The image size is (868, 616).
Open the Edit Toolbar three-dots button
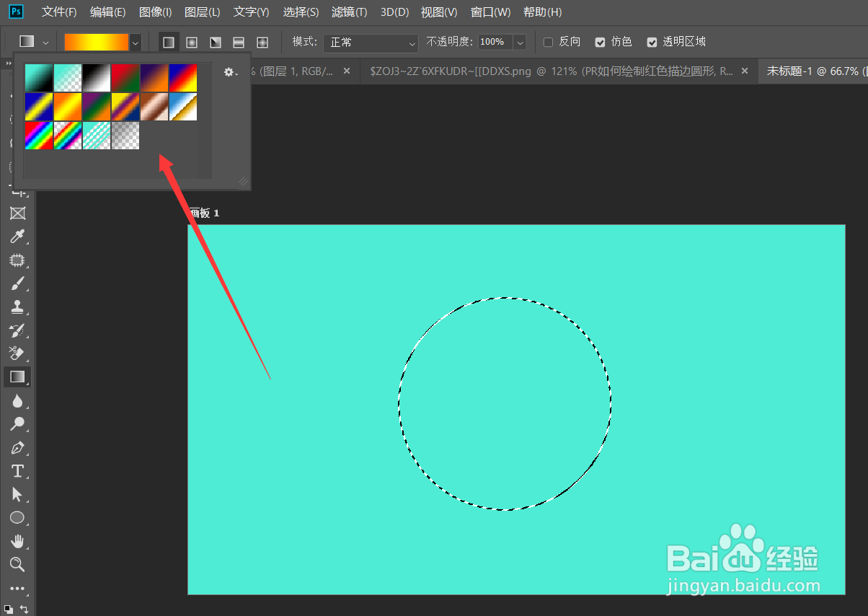tap(17, 588)
